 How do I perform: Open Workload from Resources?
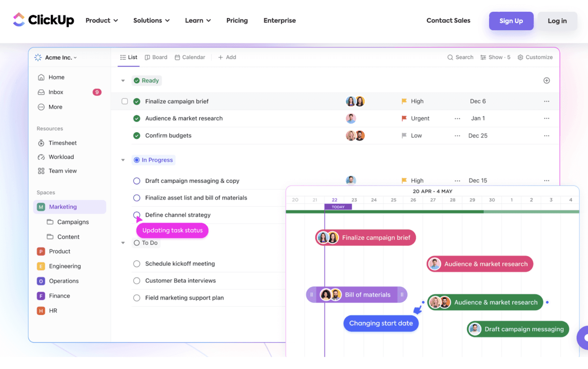(x=56, y=157)
